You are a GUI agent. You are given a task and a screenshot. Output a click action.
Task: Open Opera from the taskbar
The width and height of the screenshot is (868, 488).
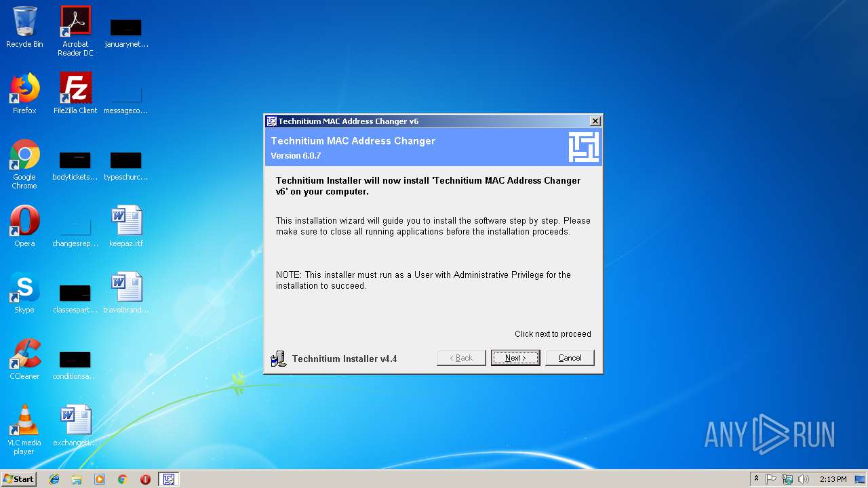point(145,479)
